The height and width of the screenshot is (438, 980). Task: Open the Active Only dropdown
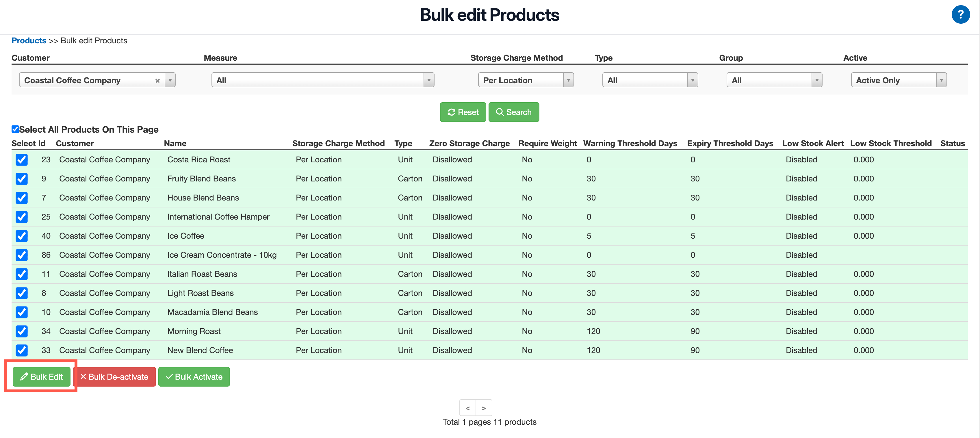coord(941,80)
